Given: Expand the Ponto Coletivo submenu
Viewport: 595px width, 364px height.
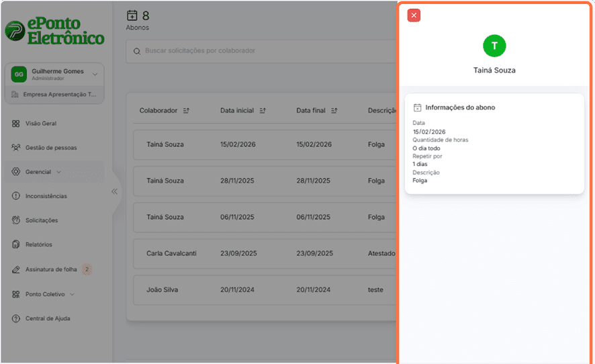Looking at the screenshot, I should point(50,294).
